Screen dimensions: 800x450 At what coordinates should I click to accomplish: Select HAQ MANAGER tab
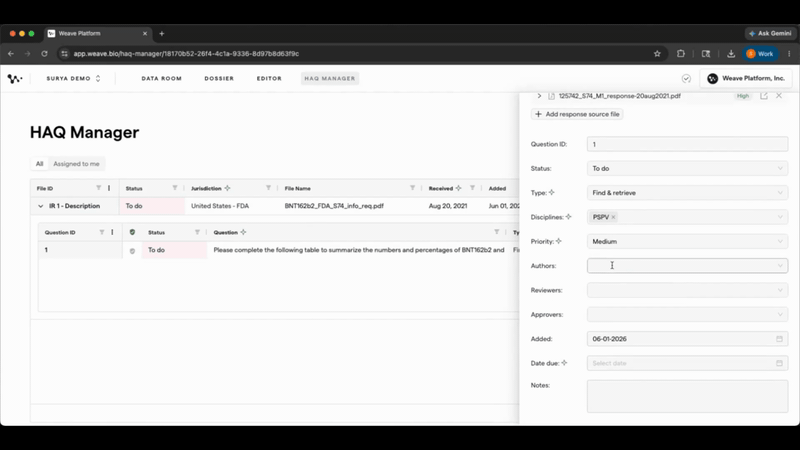(x=330, y=79)
